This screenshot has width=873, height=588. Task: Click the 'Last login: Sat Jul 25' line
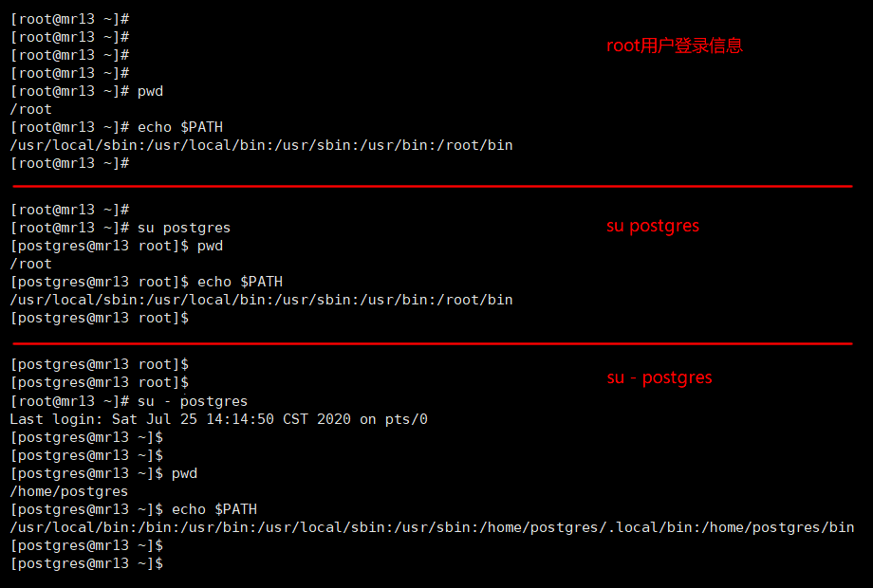pos(219,419)
